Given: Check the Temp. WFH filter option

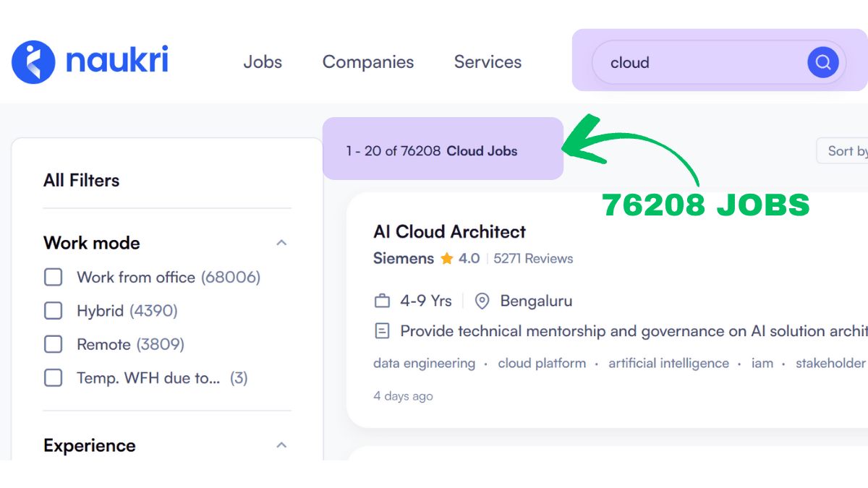Looking at the screenshot, I should [54, 377].
